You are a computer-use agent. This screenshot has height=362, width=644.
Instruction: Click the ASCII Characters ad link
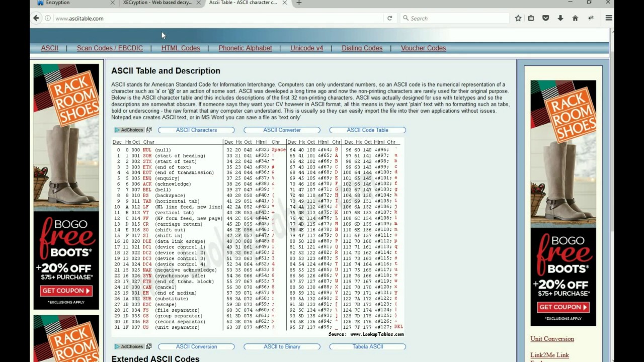pyautogui.click(x=196, y=130)
